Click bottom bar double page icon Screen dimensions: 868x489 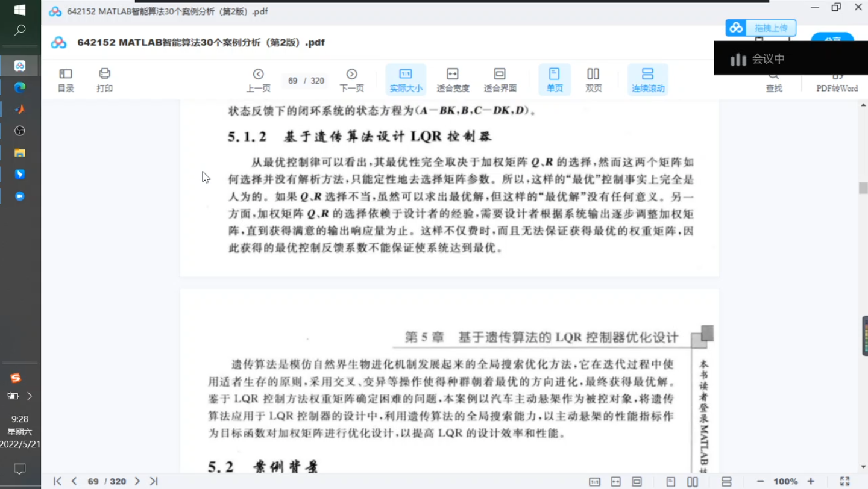[x=693, y=482]
